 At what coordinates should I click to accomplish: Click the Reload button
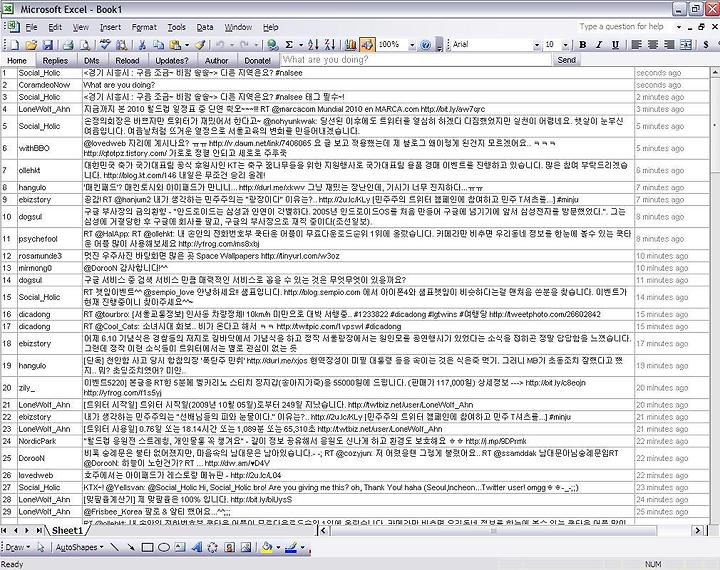(x=127, y=60)
